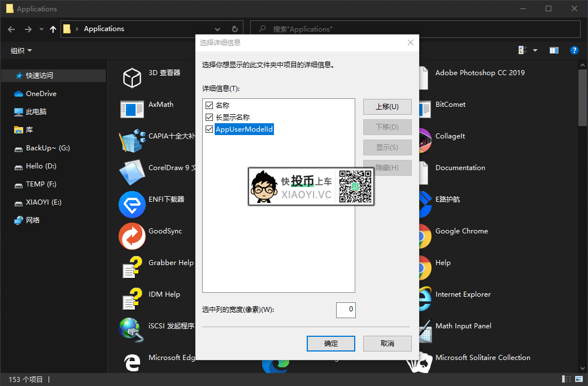Go up one folder level arrow

(53, 29)
